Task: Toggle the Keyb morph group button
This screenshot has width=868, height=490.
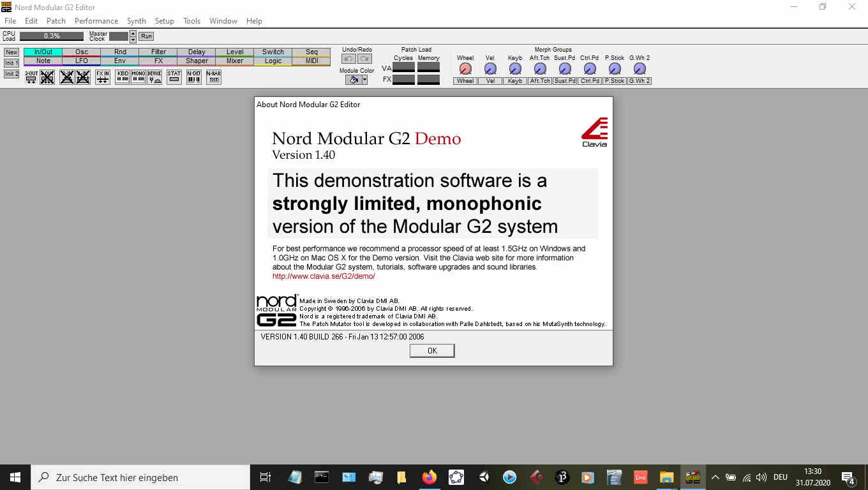Action: pyautogui.click(x=515, y=81)
